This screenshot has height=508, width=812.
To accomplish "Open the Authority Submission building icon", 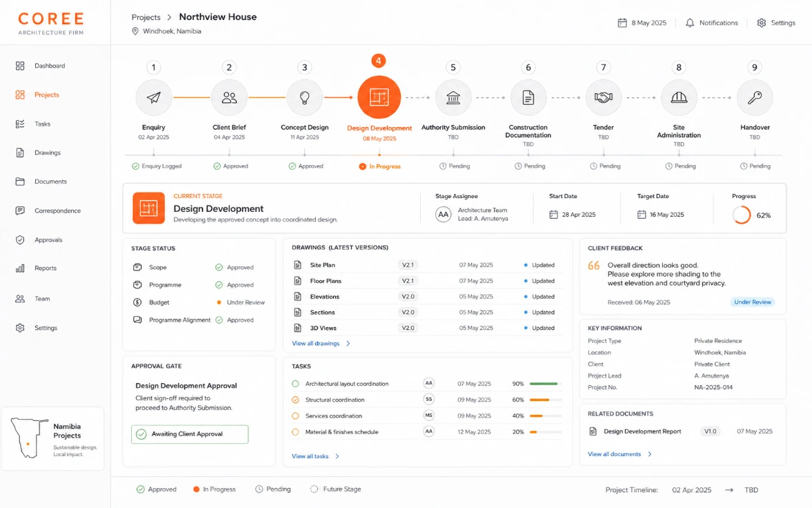I will pyautogui.click(x=453, y=97).
